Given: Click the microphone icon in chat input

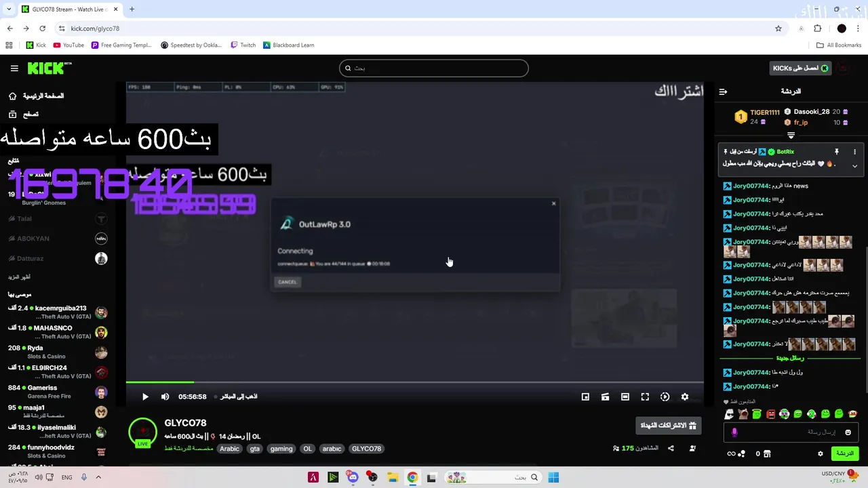Looking at the screenshot, I should (x=734, y=432).
